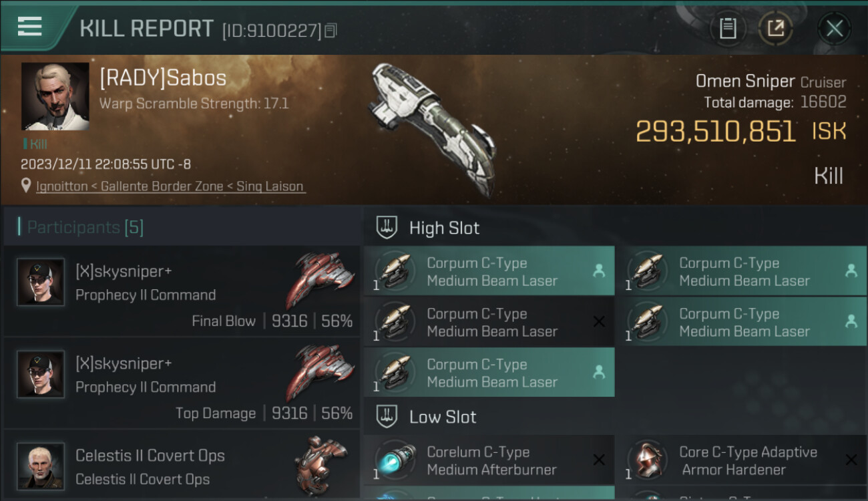Open the hamburger menu button
Screen dimensions: 868x501
(x=30, y=27)
